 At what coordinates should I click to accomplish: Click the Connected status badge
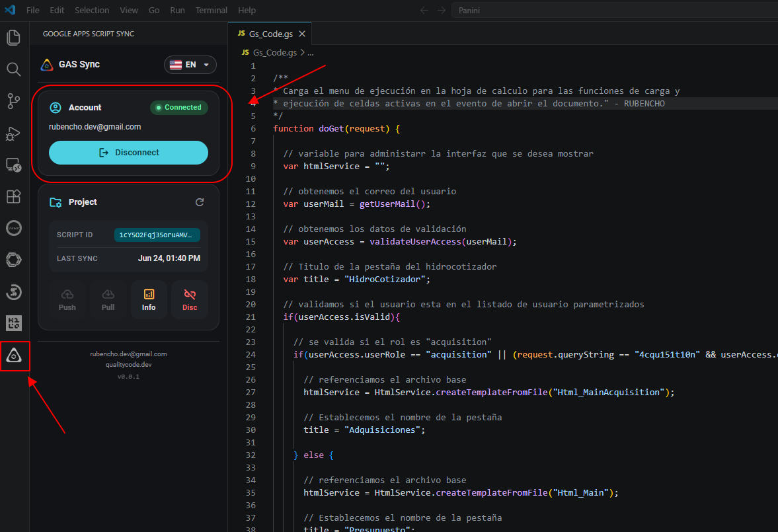click(178, 107)
